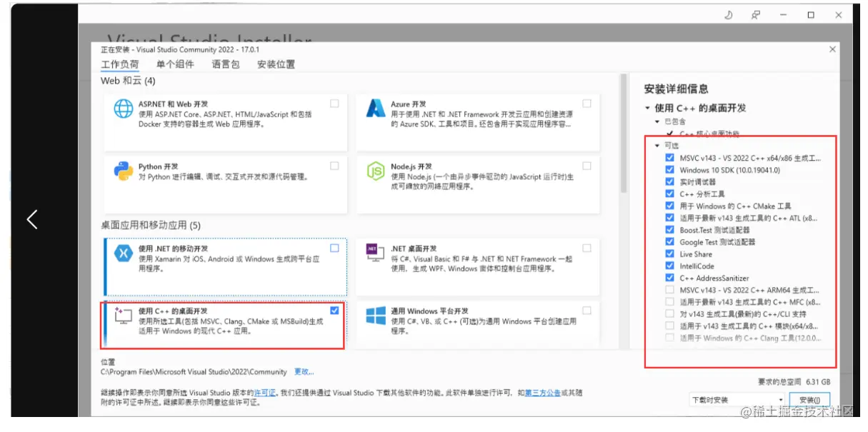Viewport: 868px width, 432px height.
Task: Click the Python development logo icon
Action: pos(124,171)
